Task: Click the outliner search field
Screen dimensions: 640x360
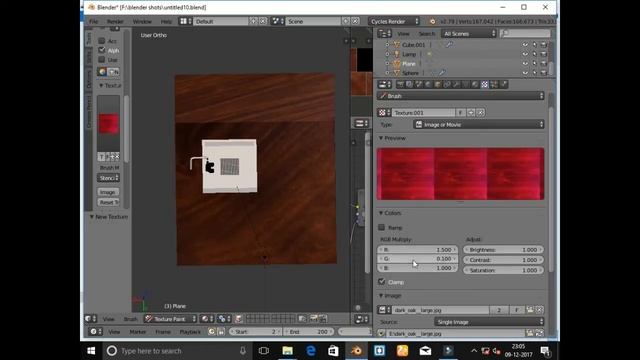Action: [525, 34]
